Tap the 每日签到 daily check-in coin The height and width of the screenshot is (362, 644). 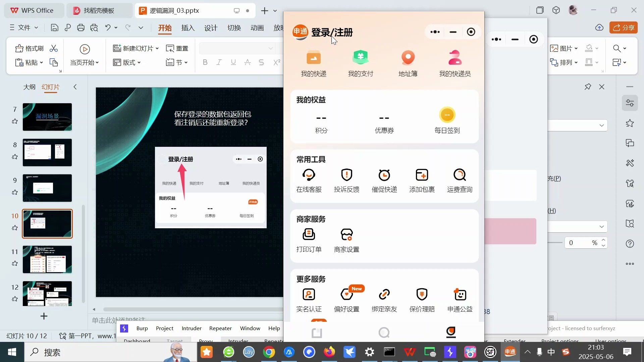point(447,115)
